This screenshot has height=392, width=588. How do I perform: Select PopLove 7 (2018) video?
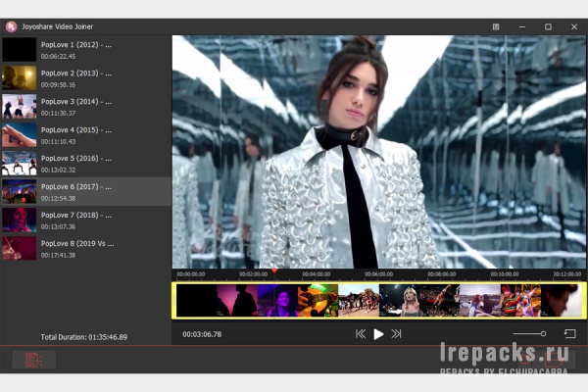click(x=86, y=220)
